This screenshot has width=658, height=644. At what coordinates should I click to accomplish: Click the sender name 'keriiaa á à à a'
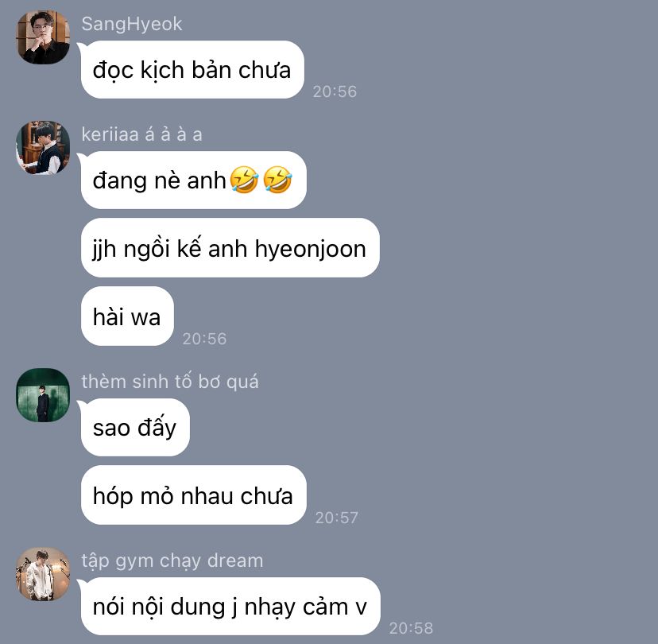(x=141, y=134)
